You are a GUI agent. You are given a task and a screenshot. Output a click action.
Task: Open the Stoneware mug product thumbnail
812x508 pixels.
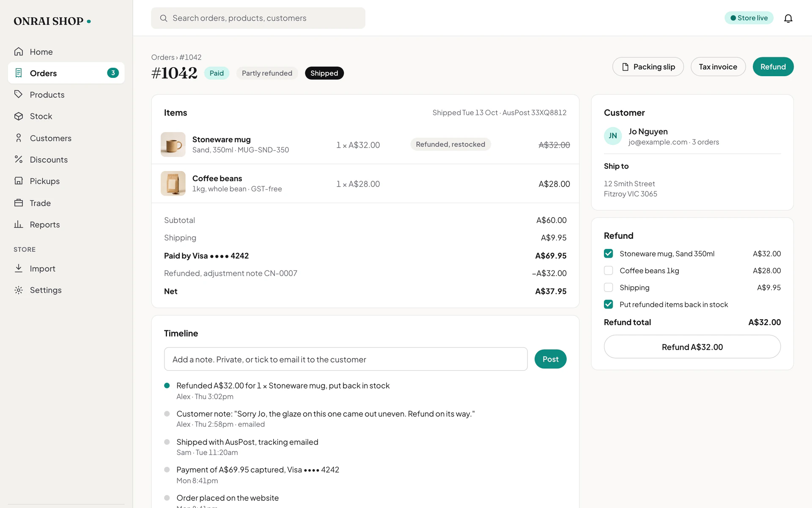click(173, 144)
